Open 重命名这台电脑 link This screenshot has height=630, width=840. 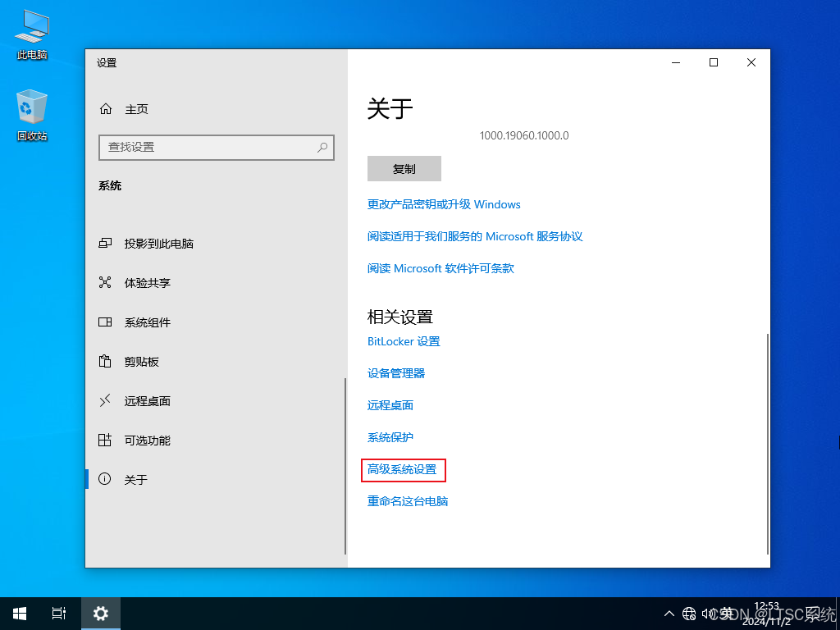pyautogui.click(x=407, y=501)
